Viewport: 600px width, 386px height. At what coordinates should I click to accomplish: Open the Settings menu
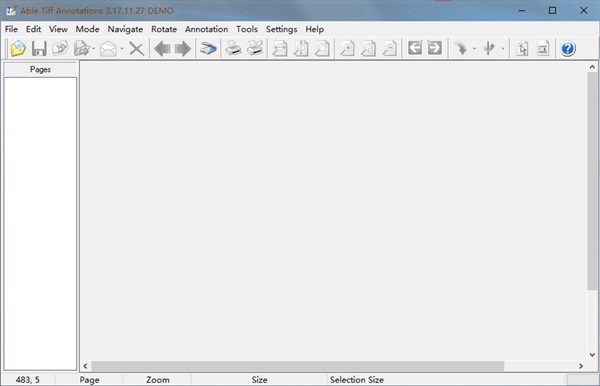click(281, 29)
